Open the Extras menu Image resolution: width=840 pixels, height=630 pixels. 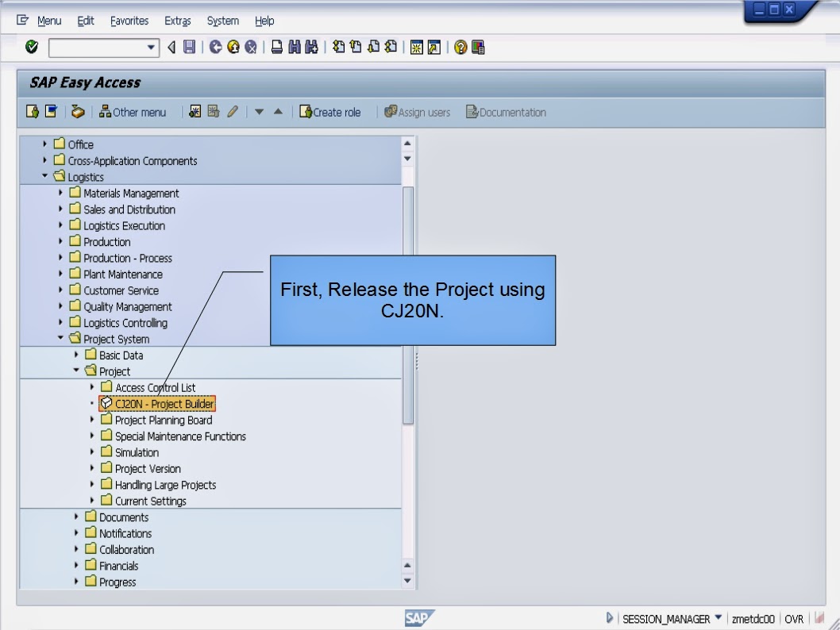pyautogui.click(x=177, y=21)
